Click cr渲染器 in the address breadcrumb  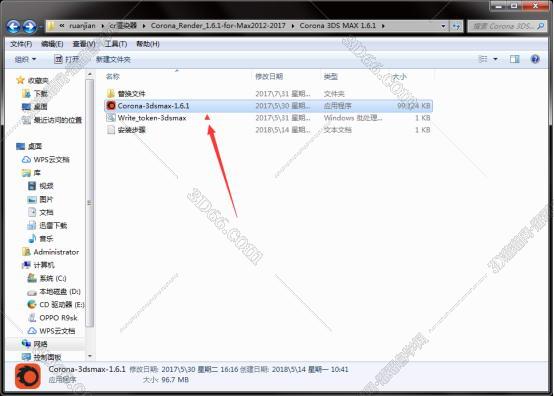tap(123, 26)
